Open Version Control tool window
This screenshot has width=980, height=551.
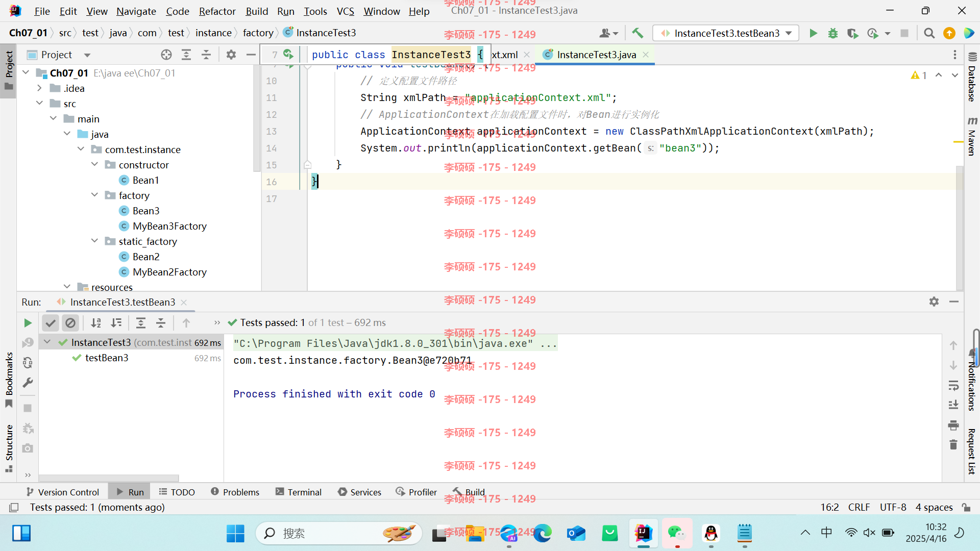[x=62, y=492]
